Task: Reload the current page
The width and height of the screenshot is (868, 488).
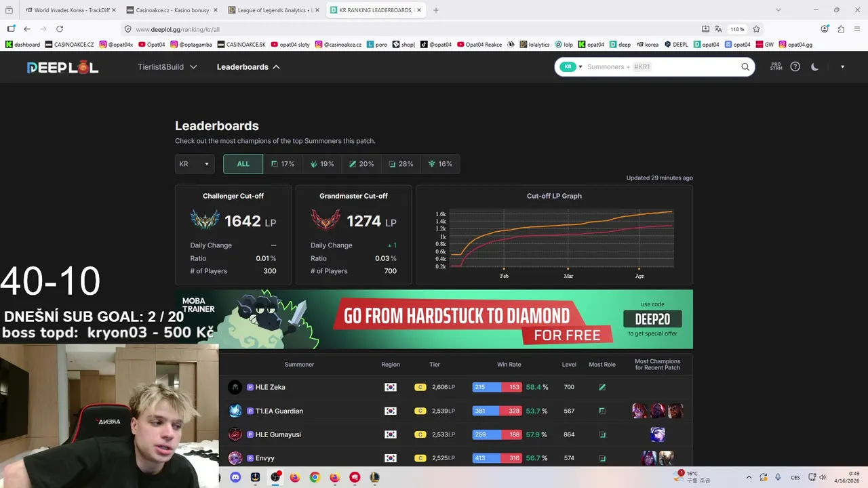Action: click(x=60, y=29)
